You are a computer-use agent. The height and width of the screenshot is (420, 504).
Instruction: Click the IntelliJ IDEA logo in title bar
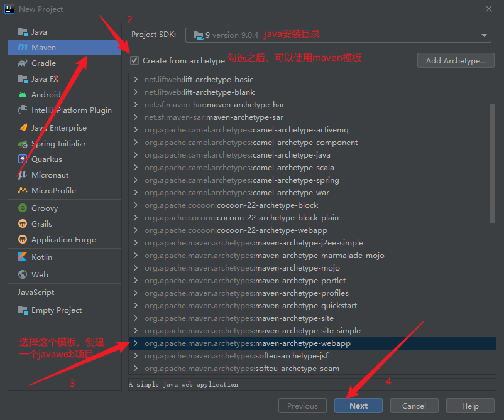click(x=9, y=9)
